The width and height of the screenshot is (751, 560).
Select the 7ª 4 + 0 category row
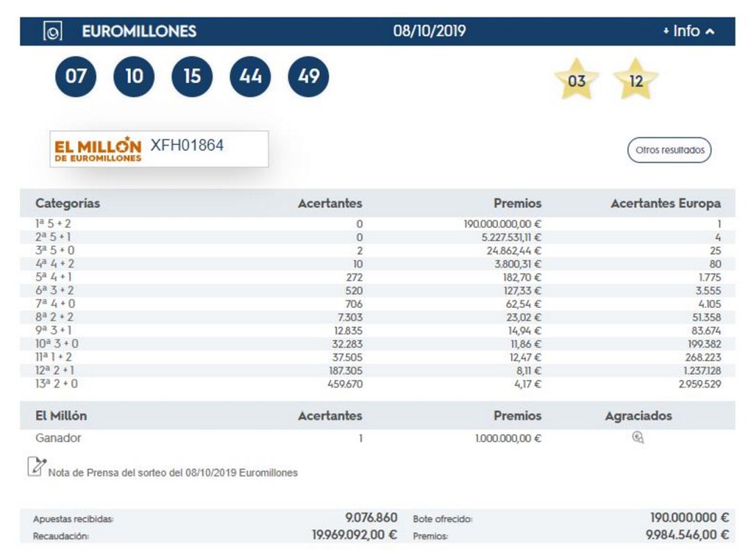[378, 304]
